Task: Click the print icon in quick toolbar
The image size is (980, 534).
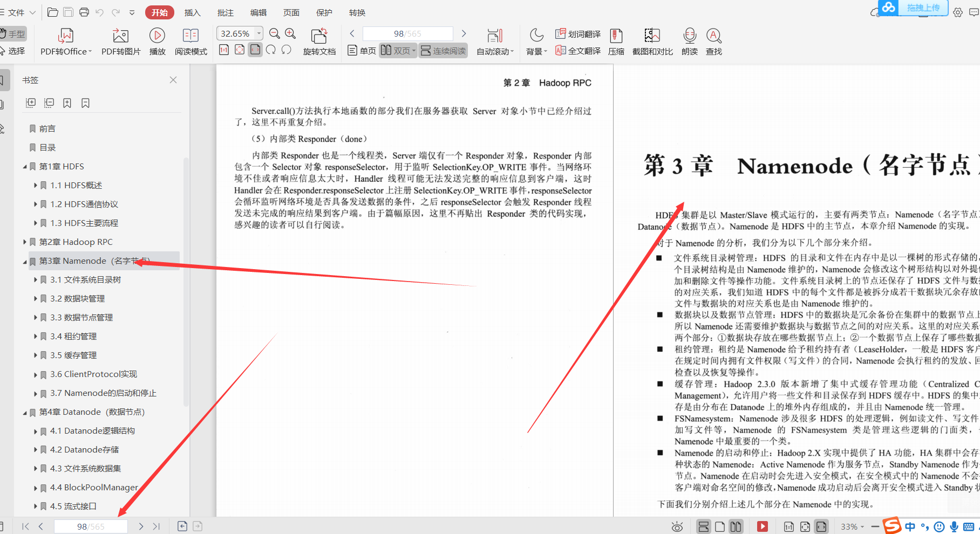Action: click(x=84, y=12)
